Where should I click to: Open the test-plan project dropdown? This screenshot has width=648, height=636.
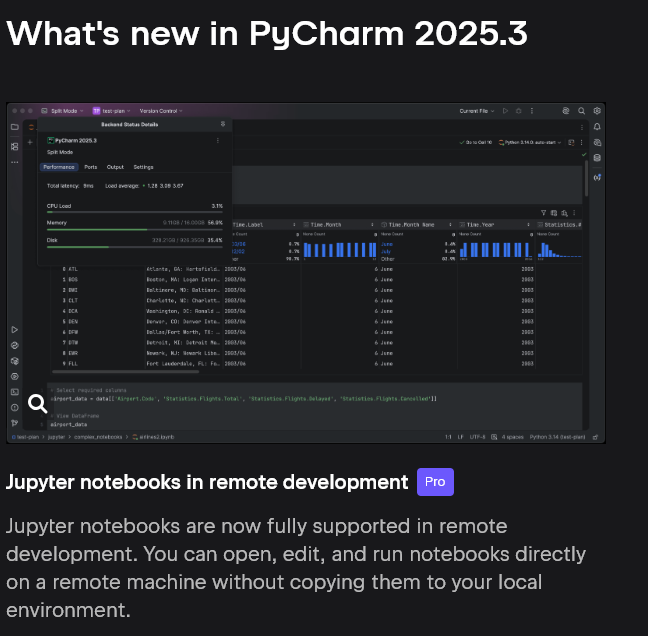click(x=112, y=111)
